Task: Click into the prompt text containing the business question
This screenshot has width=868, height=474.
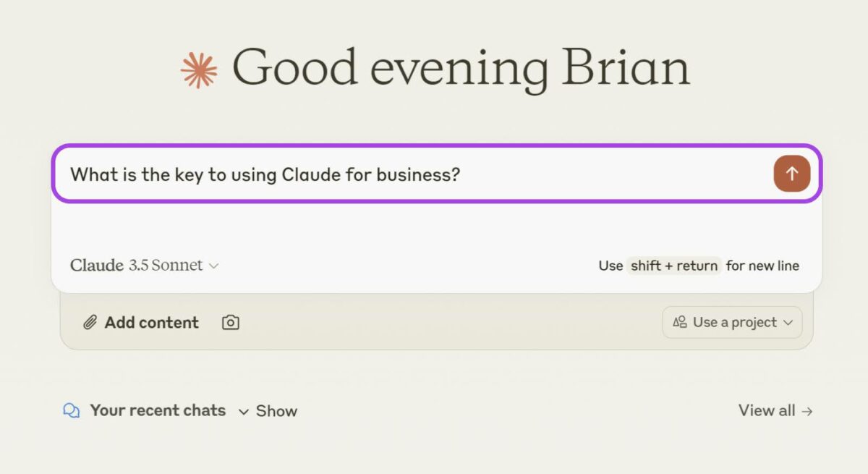Action: point(265,174)
